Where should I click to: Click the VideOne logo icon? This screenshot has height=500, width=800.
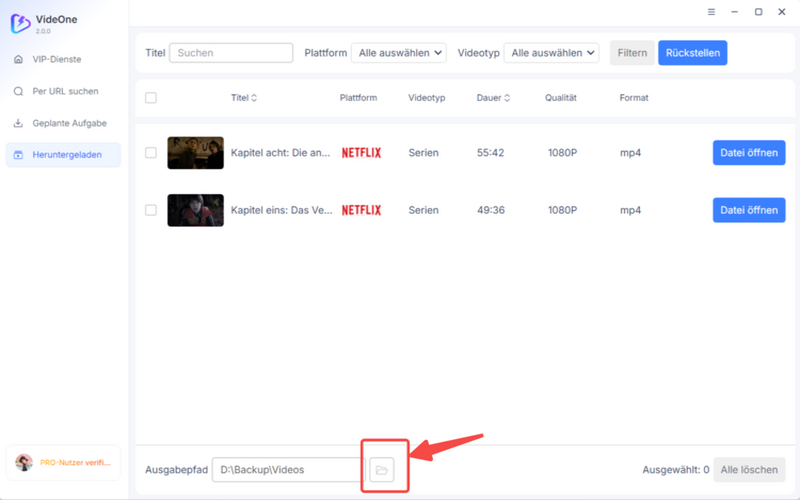[20, 23]
